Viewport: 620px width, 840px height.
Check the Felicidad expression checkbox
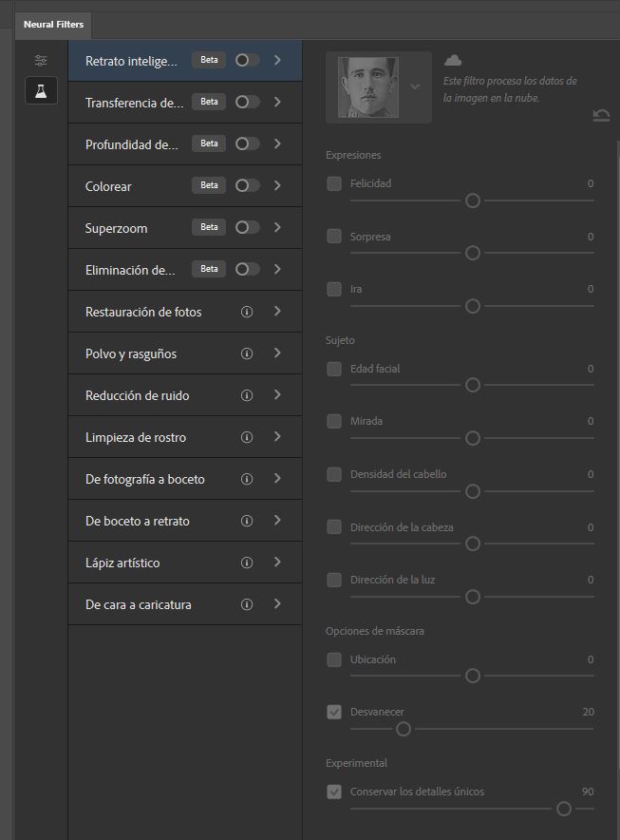(334, 183)
